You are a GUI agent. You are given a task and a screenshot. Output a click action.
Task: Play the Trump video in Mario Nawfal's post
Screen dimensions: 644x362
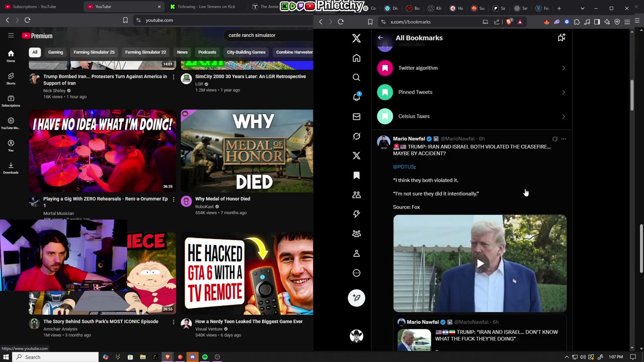pos(480,263)
